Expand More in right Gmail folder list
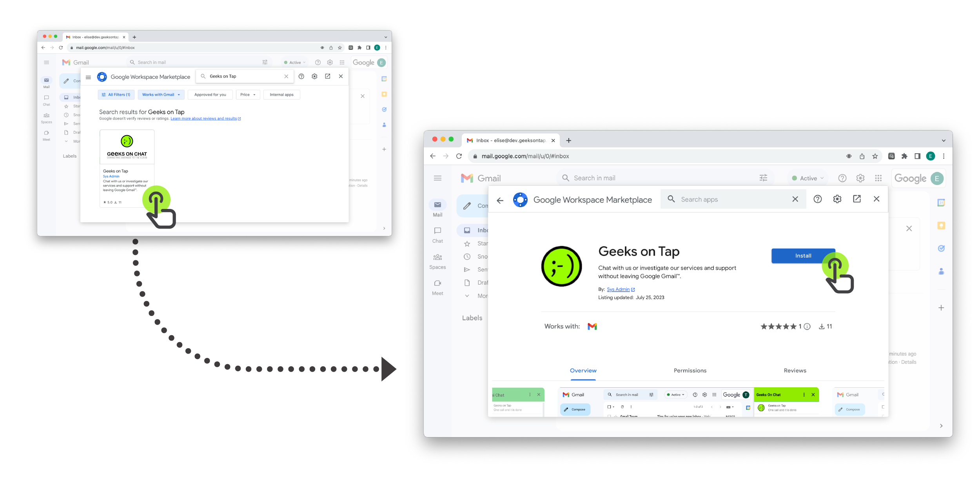 coord(476,296)
